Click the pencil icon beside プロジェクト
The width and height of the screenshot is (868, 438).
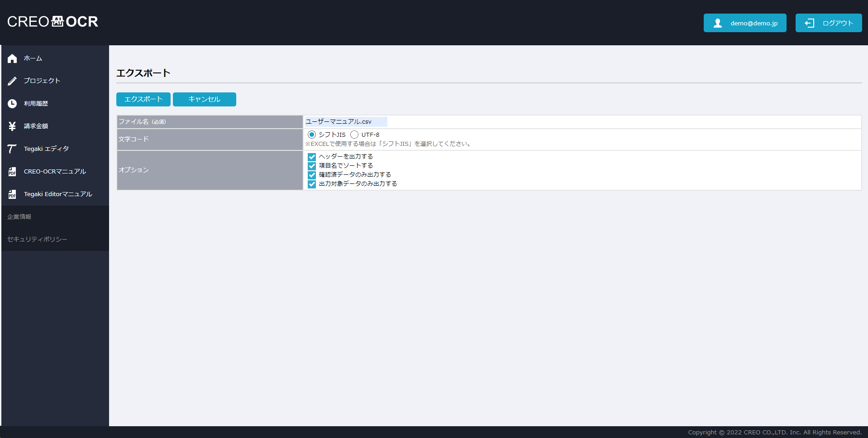click(12, 81)
